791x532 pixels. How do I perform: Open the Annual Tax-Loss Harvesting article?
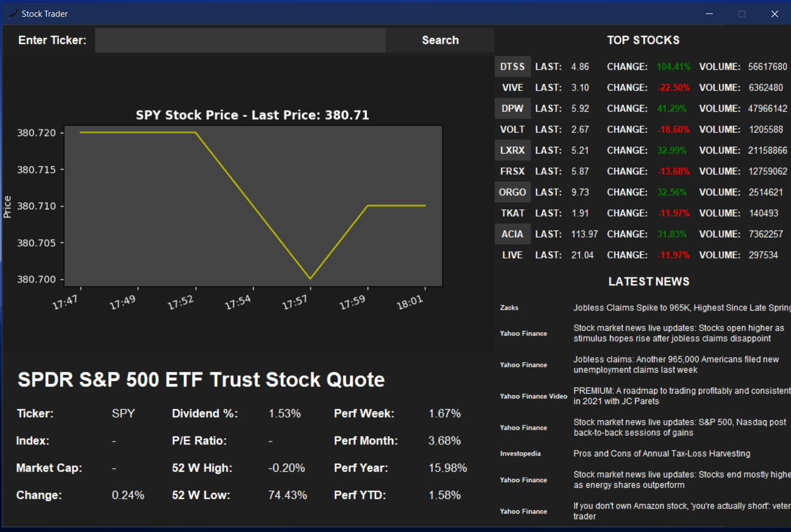tap(662, 453)
